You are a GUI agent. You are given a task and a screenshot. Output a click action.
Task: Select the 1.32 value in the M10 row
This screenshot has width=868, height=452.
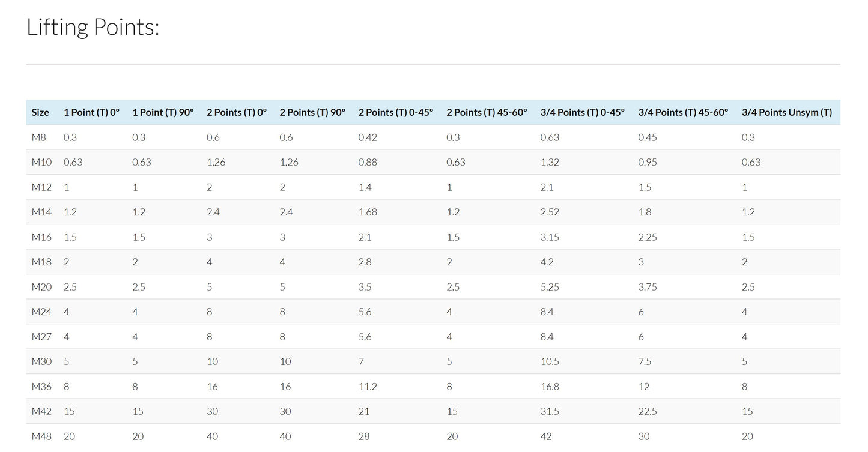click(550, 162)
